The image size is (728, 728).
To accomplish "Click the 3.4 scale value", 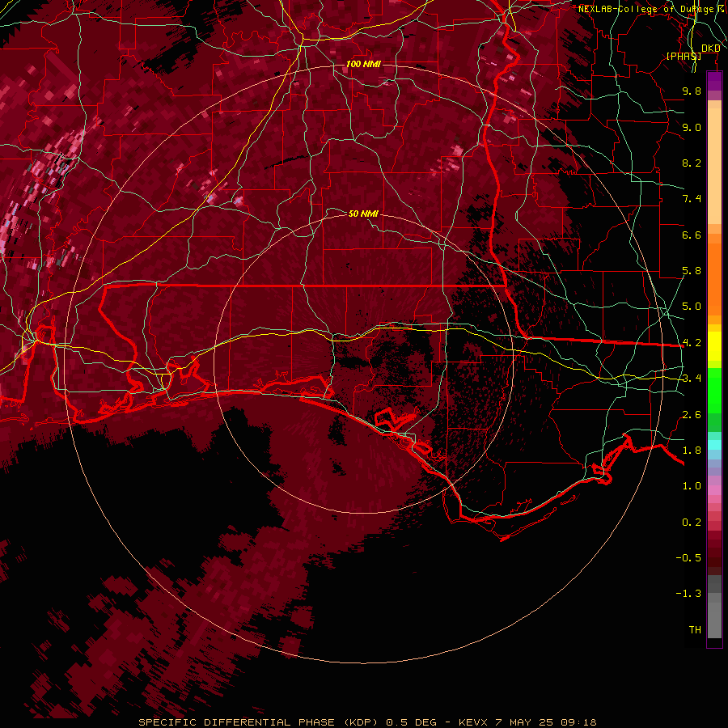I will (x=692, y=379).
